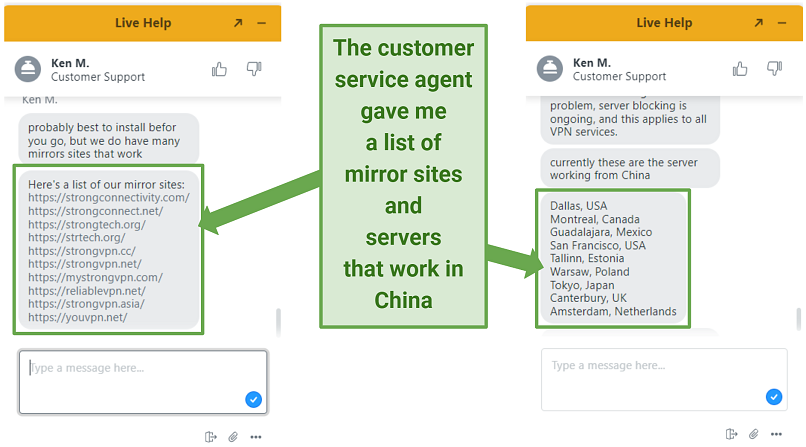Image resolution: width=806 pixels, height=447 pixels.
Task: Open the youvpn.net mirror link
Action: 78,318
